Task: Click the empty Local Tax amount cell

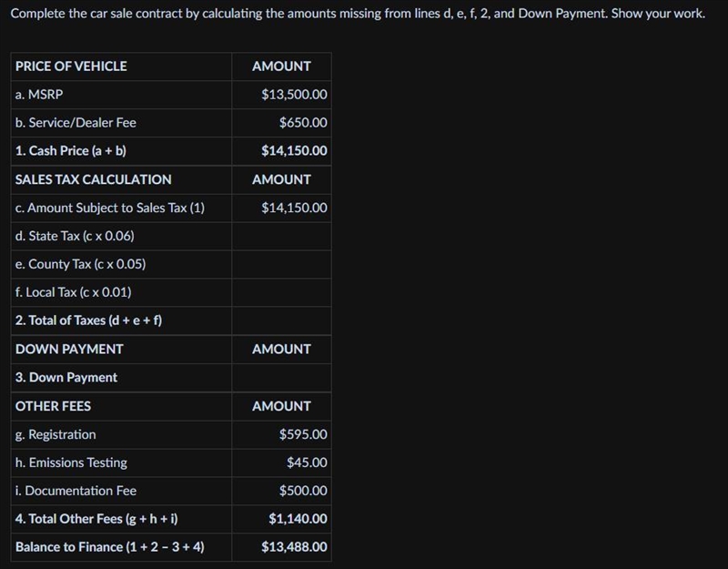Action: click(281, 292)
